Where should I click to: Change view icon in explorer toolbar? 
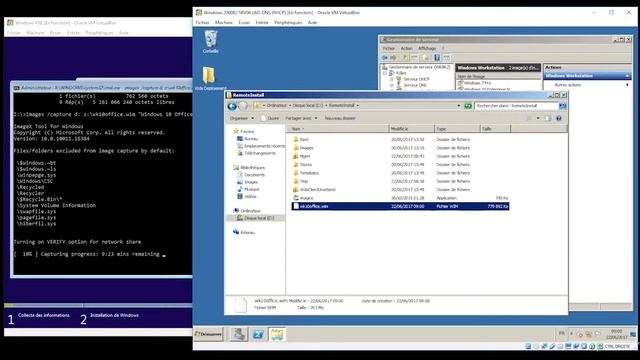coord(529,118)
